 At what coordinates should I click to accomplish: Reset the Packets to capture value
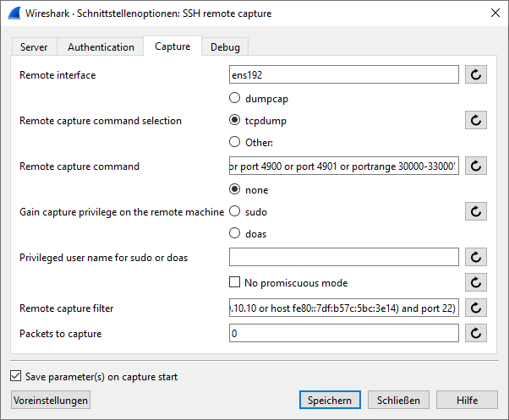pyautogui.click(x=476, y=334)
